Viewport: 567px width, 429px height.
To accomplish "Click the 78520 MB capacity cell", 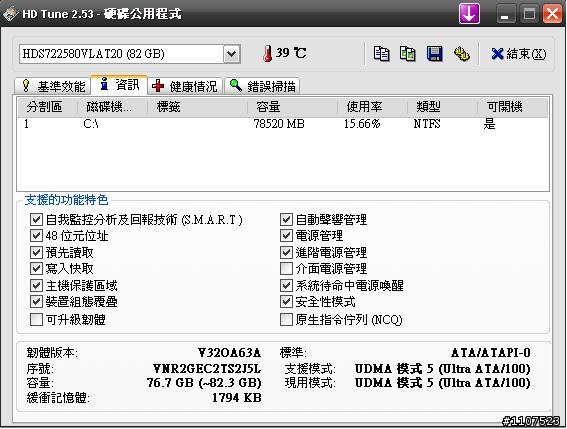I will (279, 124).
